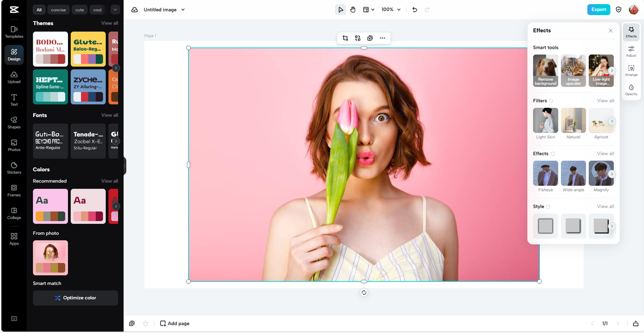Screen dimensions: 644x333
Task: Click the undo arrow
Action: pyautogui.click(x=415, y=10)
